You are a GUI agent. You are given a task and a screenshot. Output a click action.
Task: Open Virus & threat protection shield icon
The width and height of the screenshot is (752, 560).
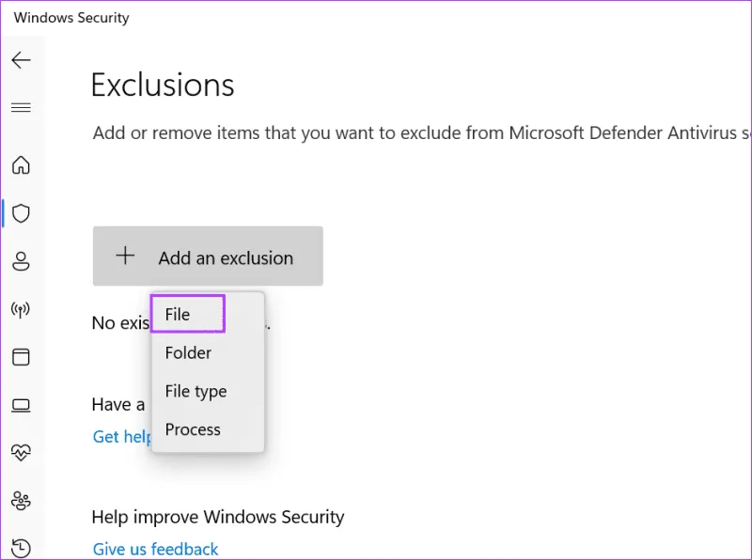tap(21, 213)
